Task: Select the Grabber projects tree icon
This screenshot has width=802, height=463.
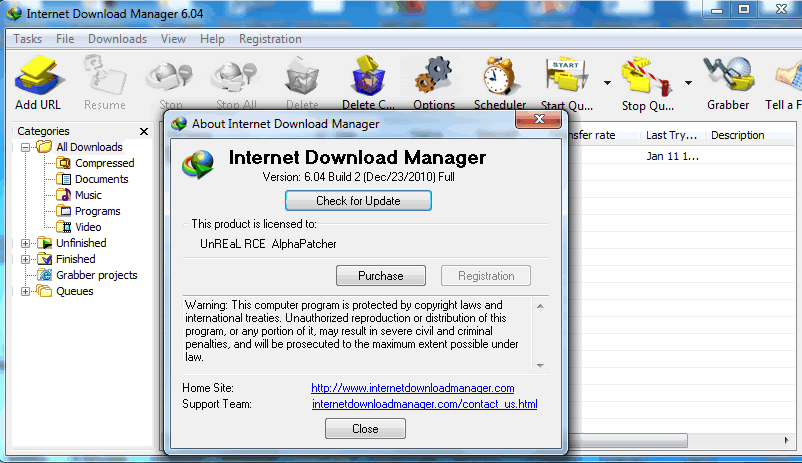Action: [45, 275]
